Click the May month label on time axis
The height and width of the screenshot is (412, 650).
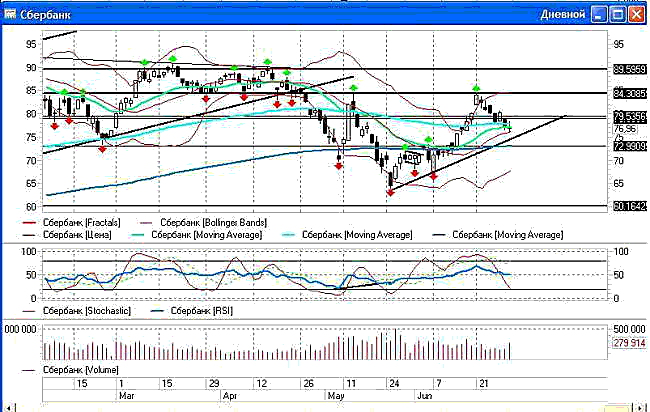(x=336, y=396)
